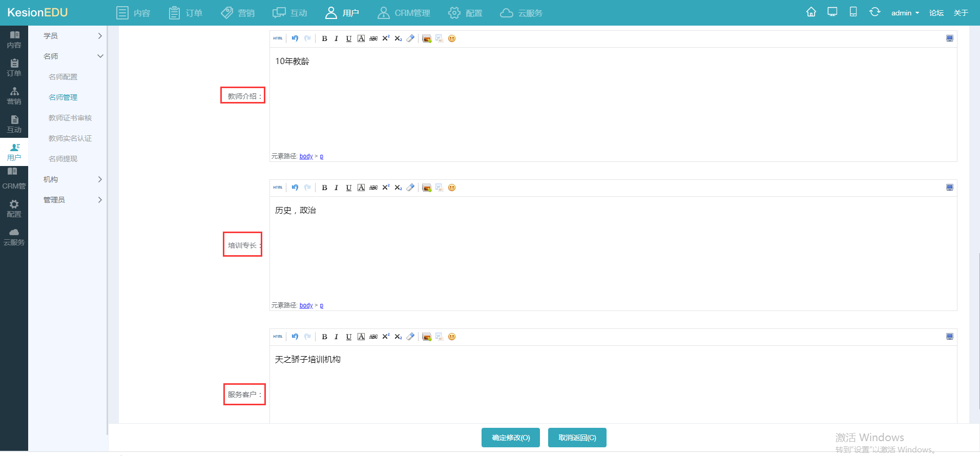
Task: Click the font color icon in 教师介绍 editor
Action: (x=361, y=38)
